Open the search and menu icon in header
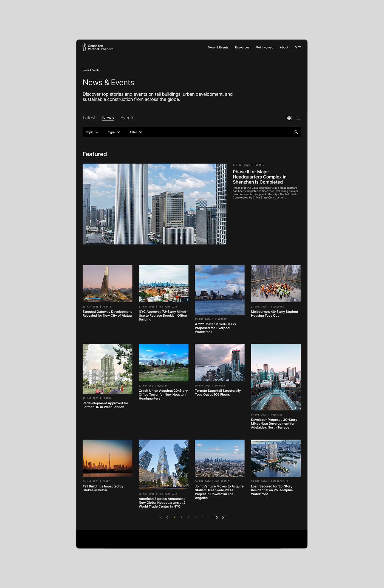The image size is (384, 588). click(298, 48)
